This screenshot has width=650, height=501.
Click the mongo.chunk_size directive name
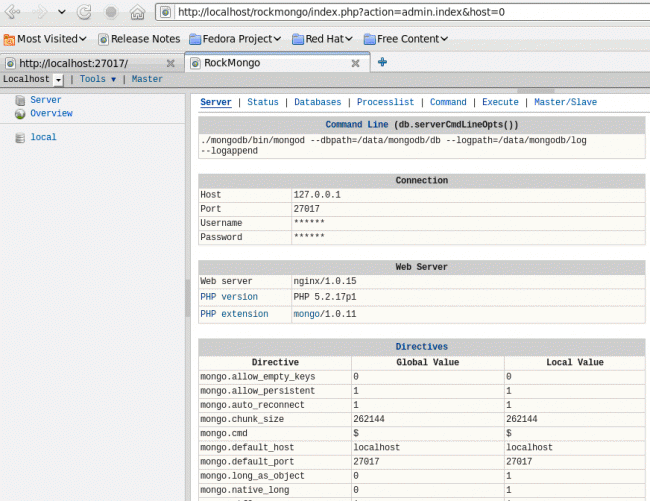(x=242, y=419)
